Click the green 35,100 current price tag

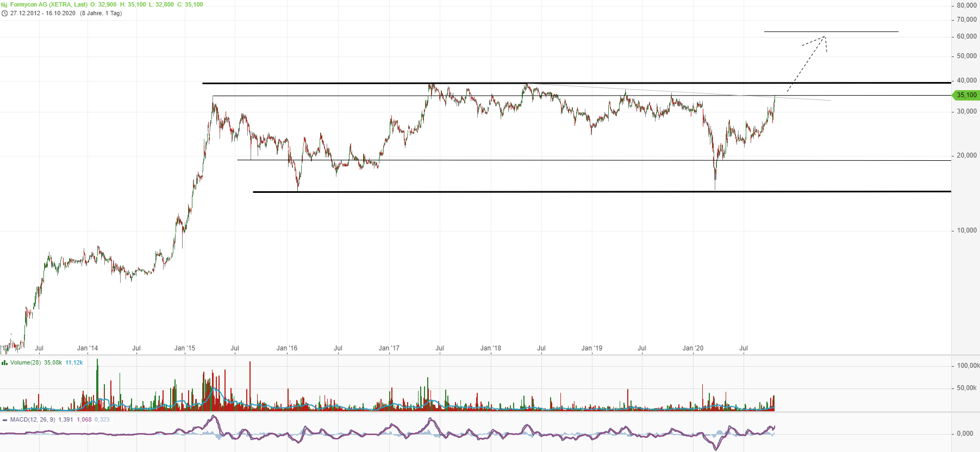pyautogui.click(x=966, y=95)
